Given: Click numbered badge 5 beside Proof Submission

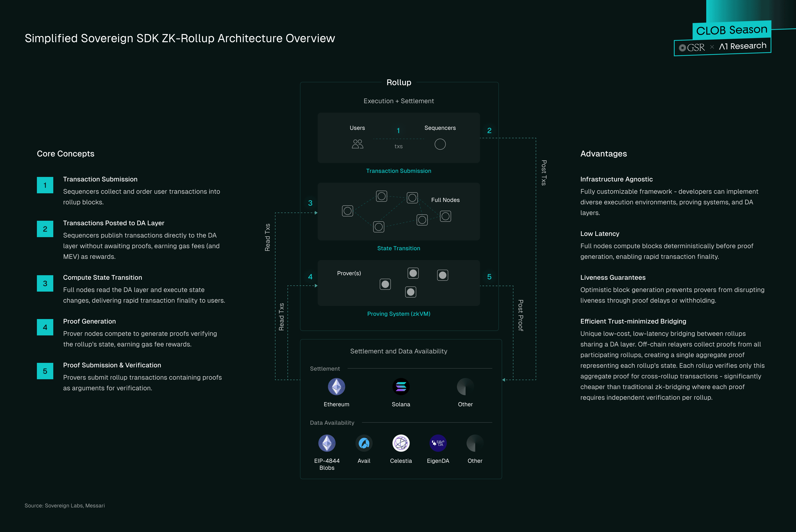Looking at the screenshot, I should point(45,371).
